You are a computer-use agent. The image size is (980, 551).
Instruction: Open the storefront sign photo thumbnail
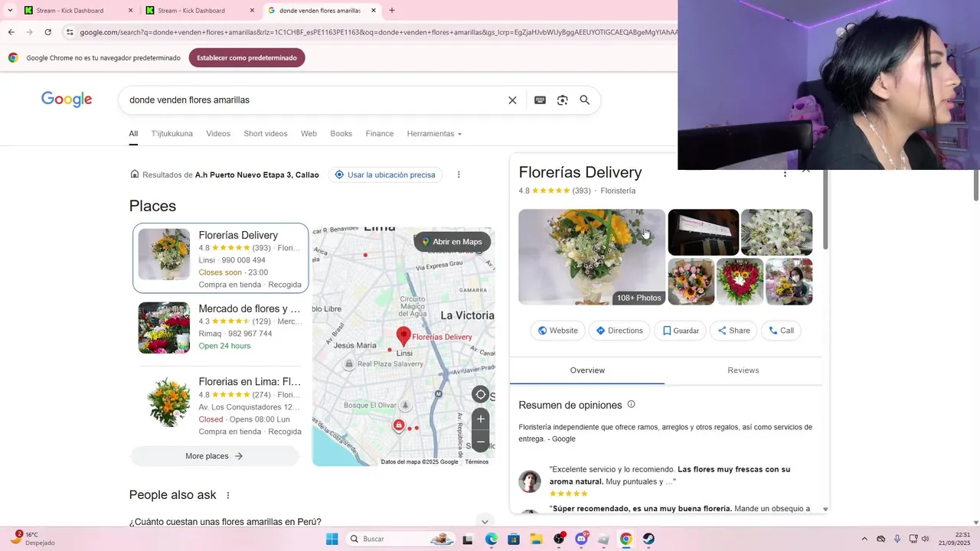coord(704,232)
